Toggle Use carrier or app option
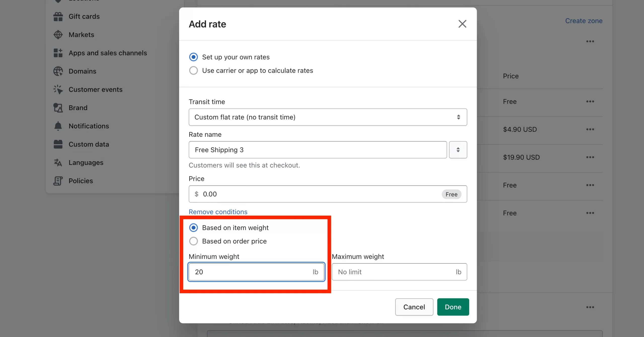 coord(193,70)
